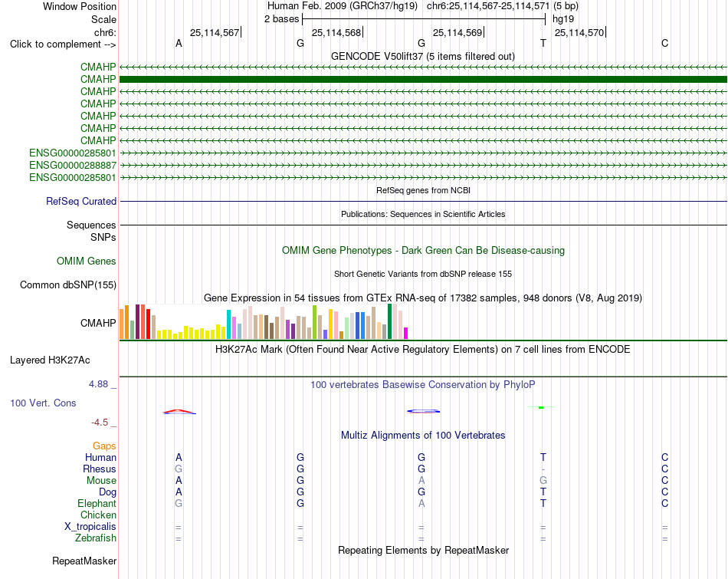Click the CMAHP label beside thick exon bar
This screenshot has width=728, height=579.
tap(98, 80)
